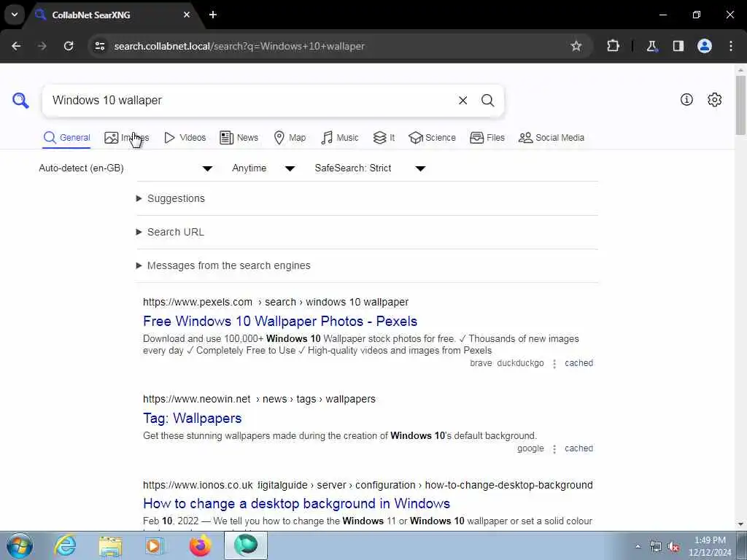Open File Explorer from taskbar
The width and height of the screenshot is (747, 560).
tap(110, 545)
